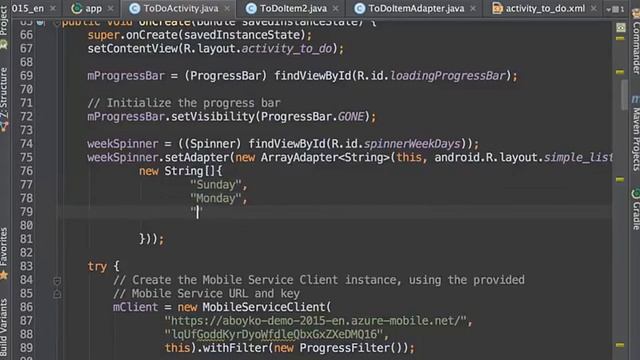This screenshot has width=640, height=360.
Task: Click the Structure panel icon
Action: tap(4, 127)
